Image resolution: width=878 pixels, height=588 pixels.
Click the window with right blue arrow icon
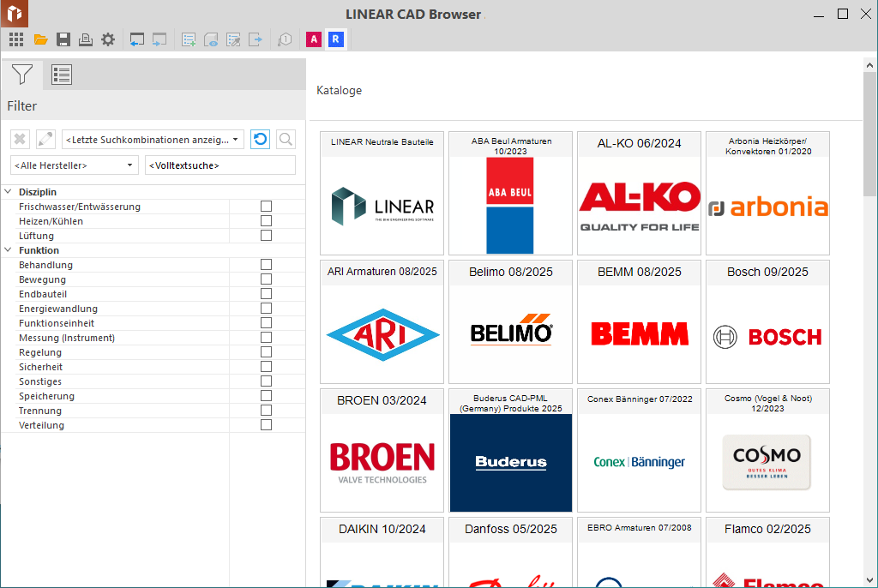coord(159,39)
